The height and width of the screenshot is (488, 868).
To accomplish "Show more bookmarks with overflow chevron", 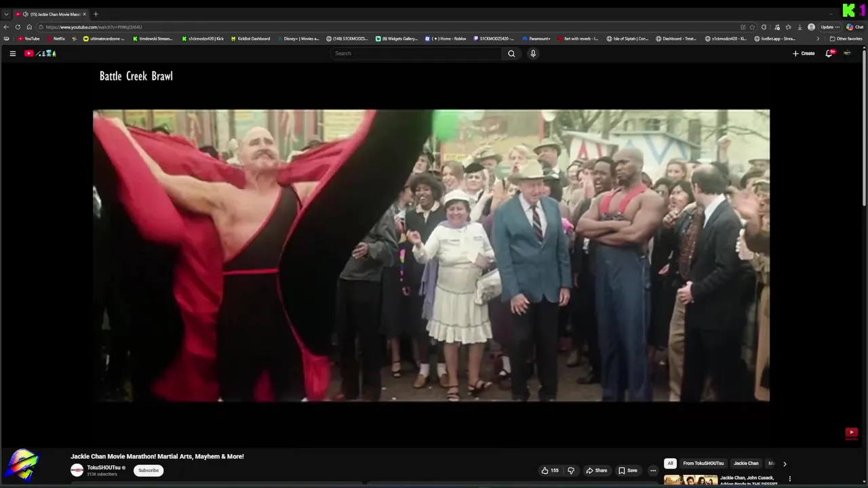I will 817,39.
